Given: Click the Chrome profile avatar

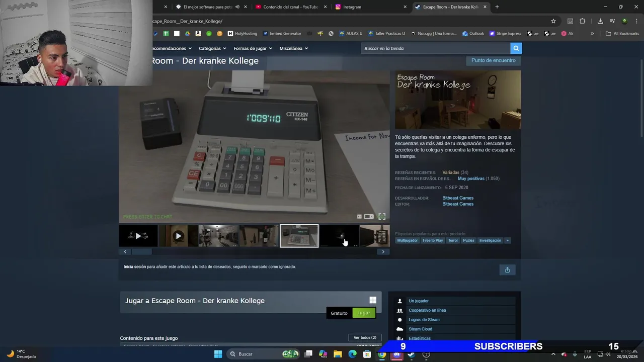Looking at the screenshot, I should point(624,21).
